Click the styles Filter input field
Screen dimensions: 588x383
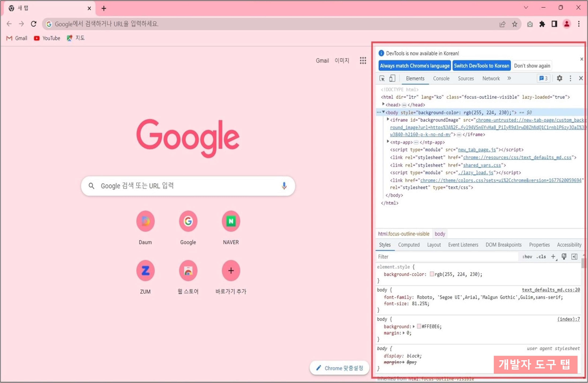pos(445,257)
